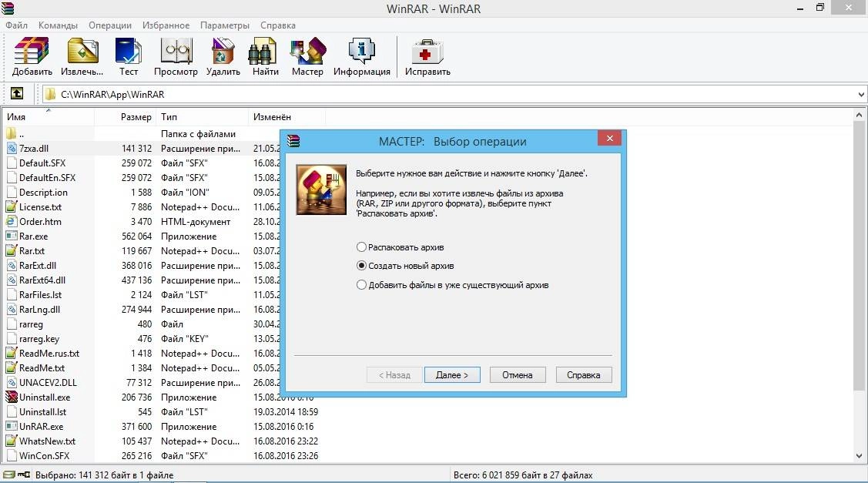Open the Файл menu
The image size is (868, 483).
pyautogui.click(x=17, y=25)
